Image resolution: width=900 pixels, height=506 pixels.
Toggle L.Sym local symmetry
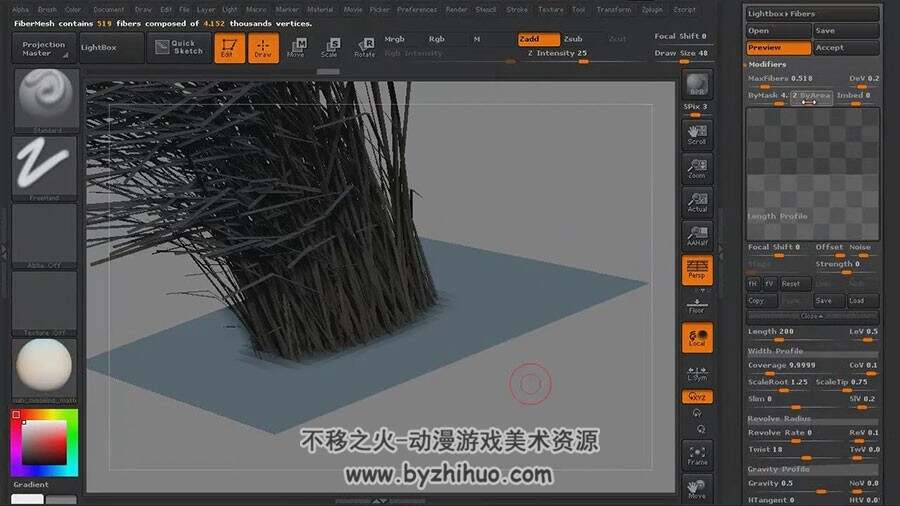click(x=697, y=373)
